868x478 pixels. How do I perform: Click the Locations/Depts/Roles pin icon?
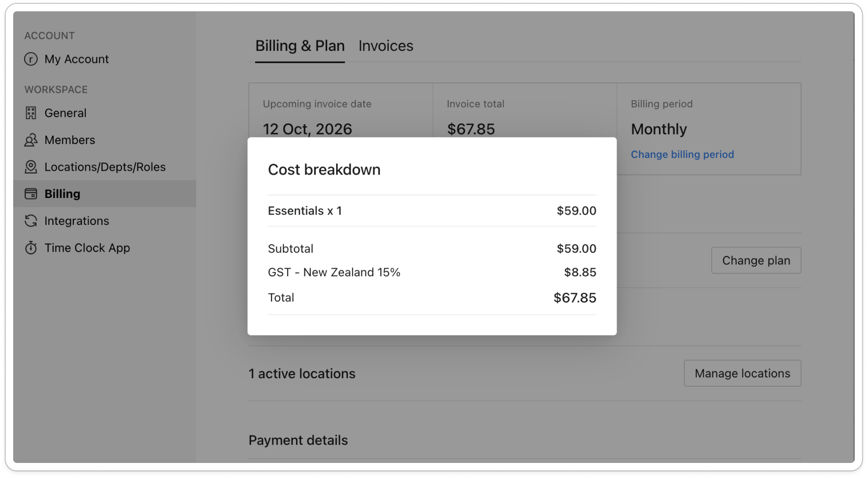coord(31,167)
